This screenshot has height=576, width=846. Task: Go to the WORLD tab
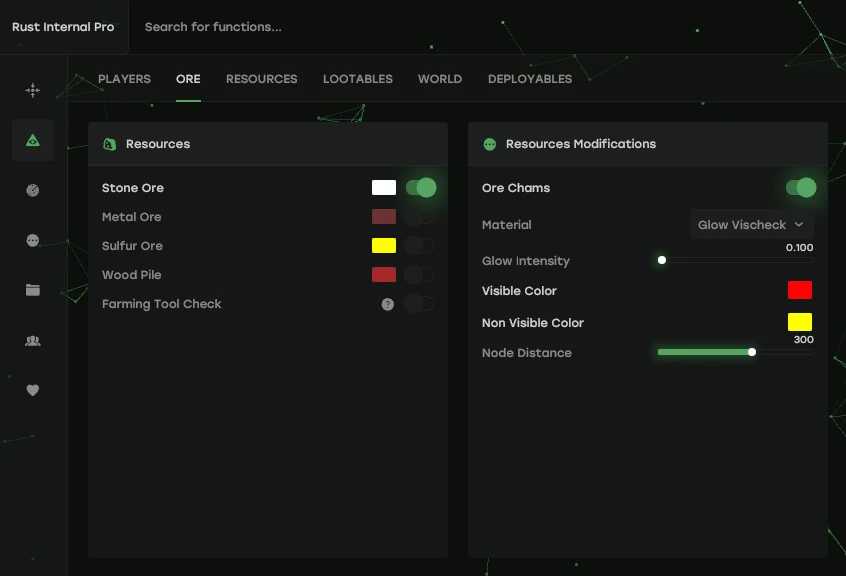(440, 79)
